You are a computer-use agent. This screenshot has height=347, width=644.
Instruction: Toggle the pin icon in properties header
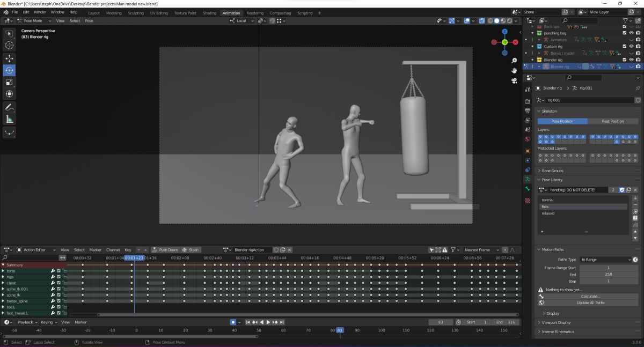(638, 88)
